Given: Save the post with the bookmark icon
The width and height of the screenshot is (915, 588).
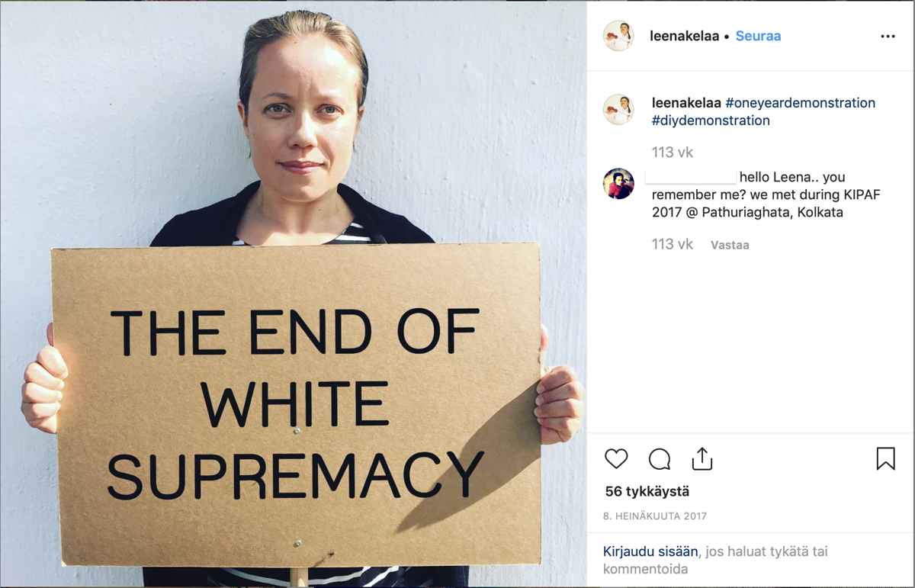Looking at the screenshot, I should [x=885, y=458].
